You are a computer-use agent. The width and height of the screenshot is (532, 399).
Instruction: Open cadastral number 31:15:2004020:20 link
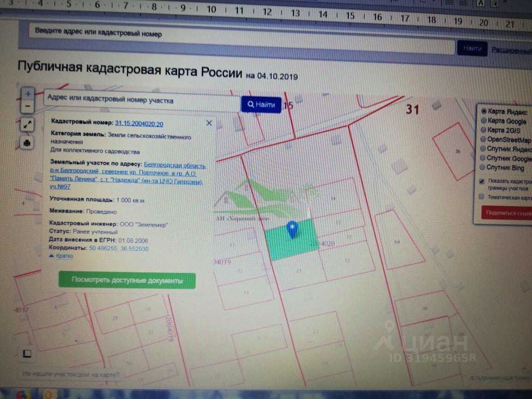point(139,123)
